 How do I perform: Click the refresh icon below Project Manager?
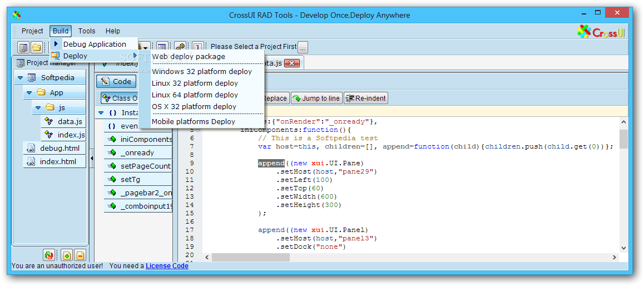pyautogui.click(x=48, y=255)
